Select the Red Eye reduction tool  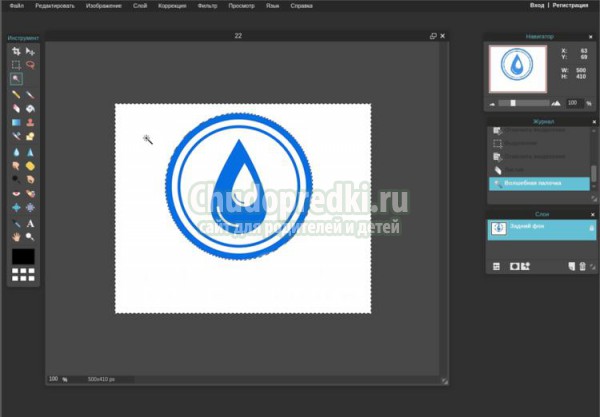16,194
